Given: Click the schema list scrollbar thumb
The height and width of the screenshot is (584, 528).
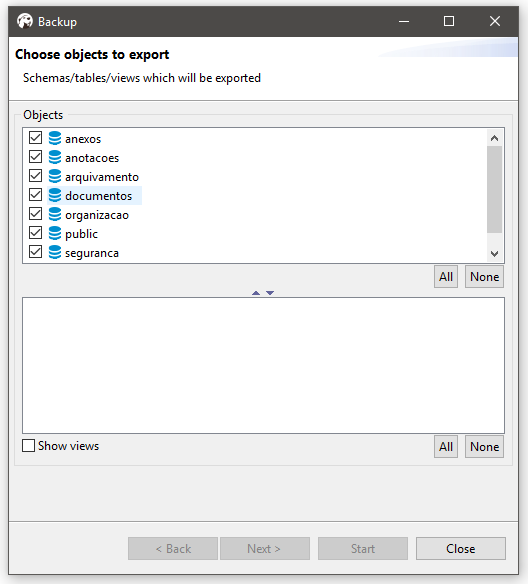Looking at the screenshot, I should pos(494,189).
